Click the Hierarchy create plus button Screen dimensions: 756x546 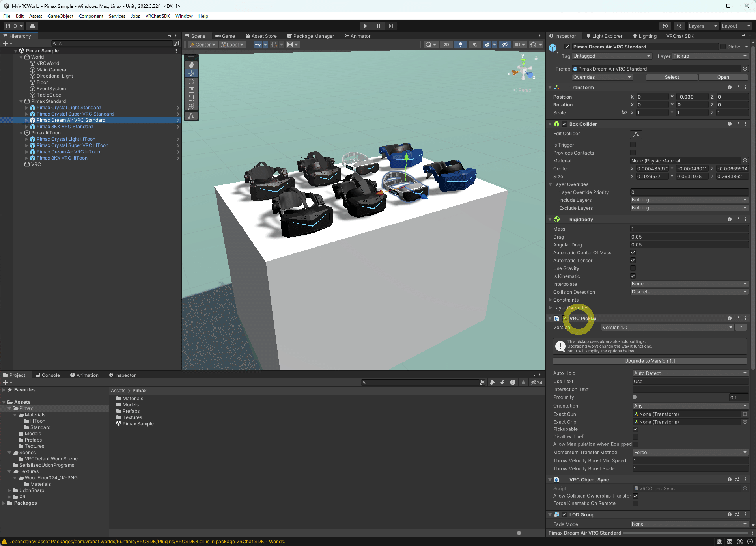(x=7, y=43)
